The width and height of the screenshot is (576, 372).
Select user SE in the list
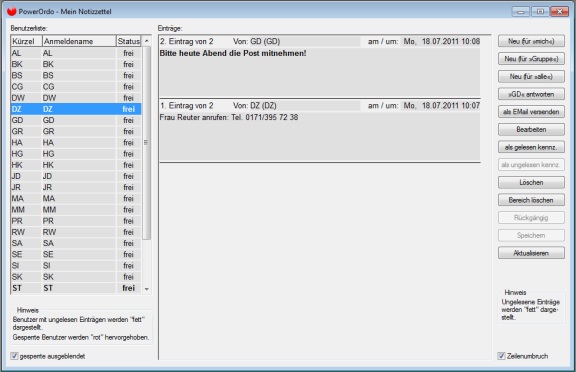tap(76, 254)
